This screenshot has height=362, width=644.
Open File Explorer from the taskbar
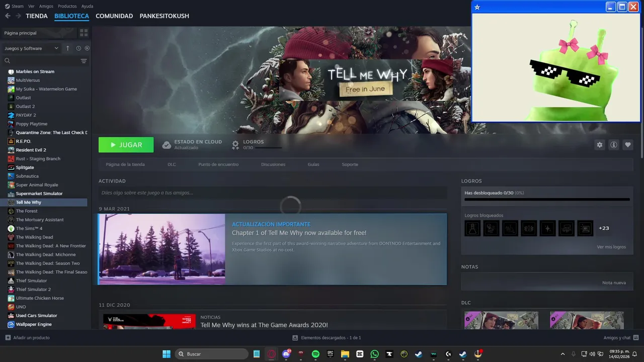(345, 354)
